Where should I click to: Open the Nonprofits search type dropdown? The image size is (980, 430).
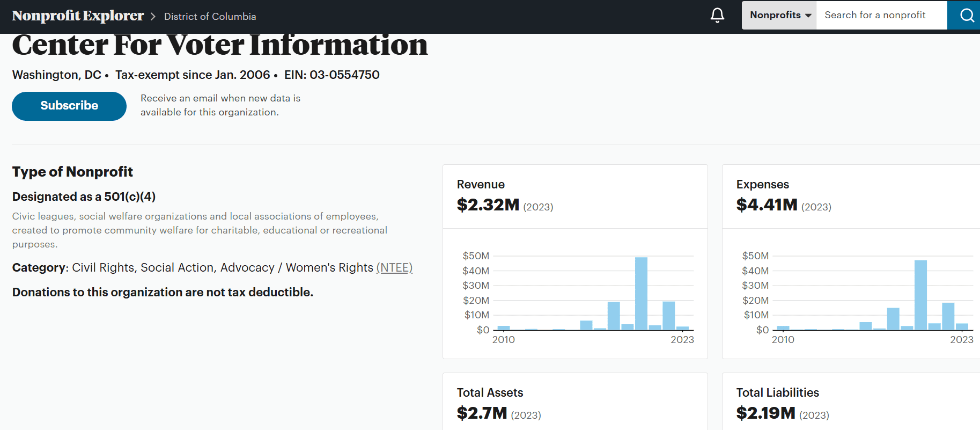pyautogui.click(x=779, y=15)
